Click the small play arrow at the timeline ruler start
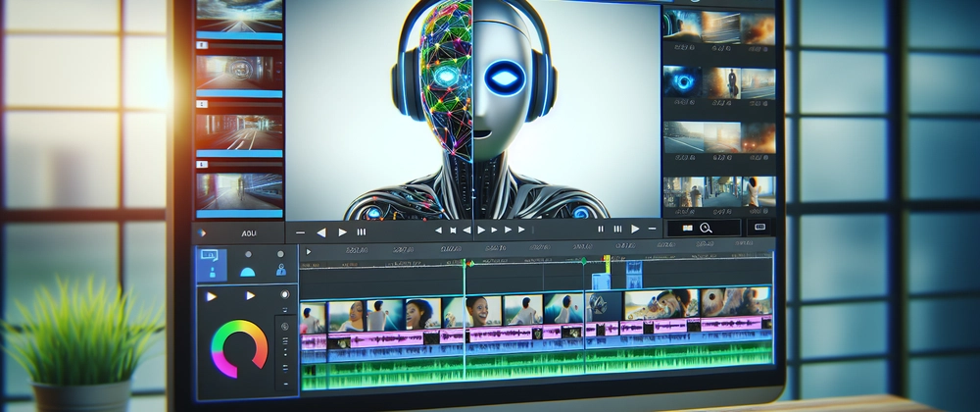 click(308, 252)
